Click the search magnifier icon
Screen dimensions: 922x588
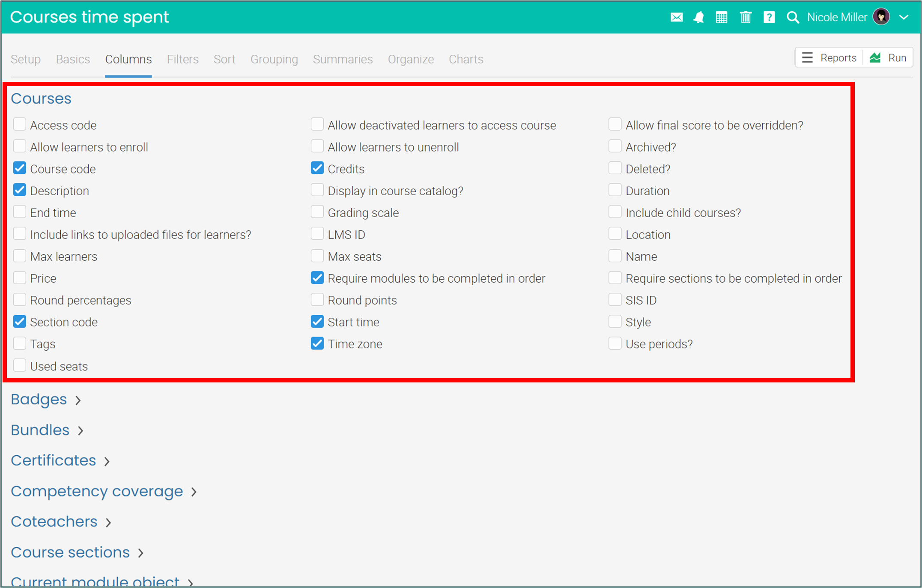click(x=792, y=18)
